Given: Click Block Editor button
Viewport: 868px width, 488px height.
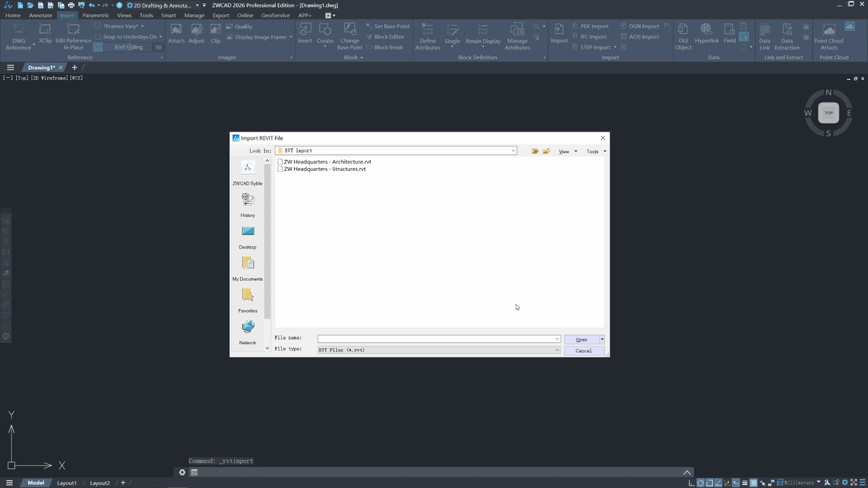Looking at the screenshot, I should pos(384,37).
